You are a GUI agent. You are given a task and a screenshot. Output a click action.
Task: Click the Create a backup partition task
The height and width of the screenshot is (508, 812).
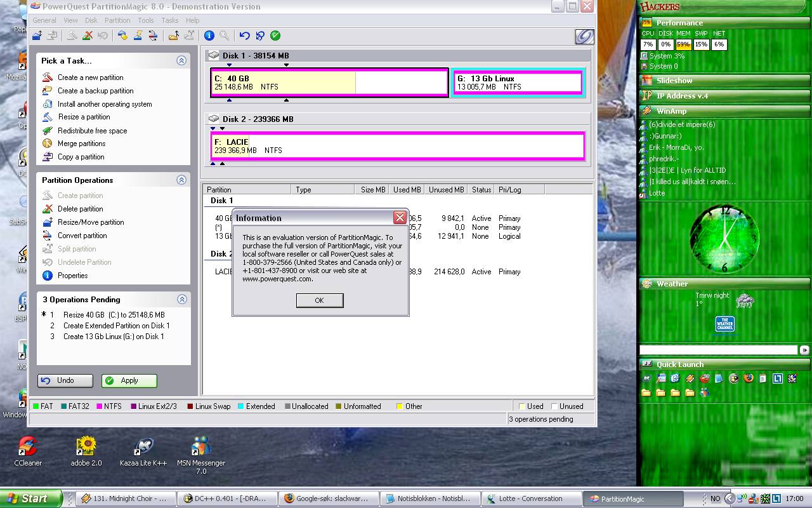tap(95, 91)
